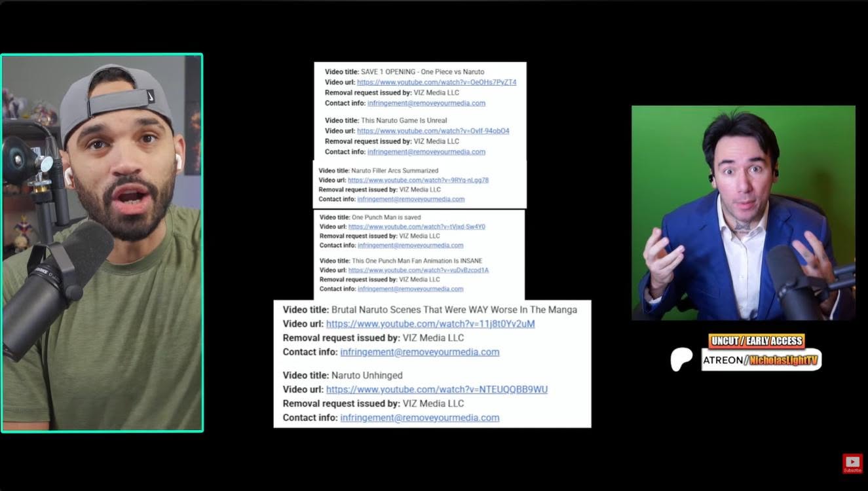This screenshot has width=868, height=491.
Task: Click title 'This Naruto Game Is Unreal'
Action: pos(404,120)
